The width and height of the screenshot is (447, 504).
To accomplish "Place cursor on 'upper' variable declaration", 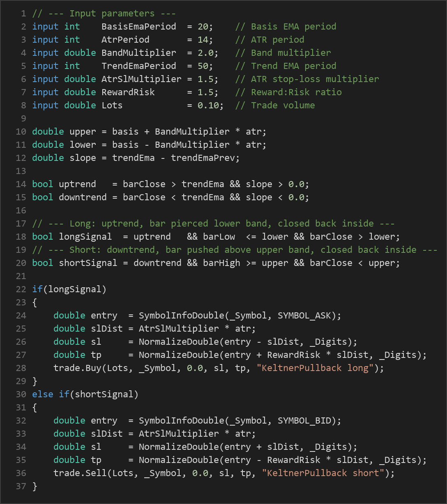I will click(x=83, y=132).
